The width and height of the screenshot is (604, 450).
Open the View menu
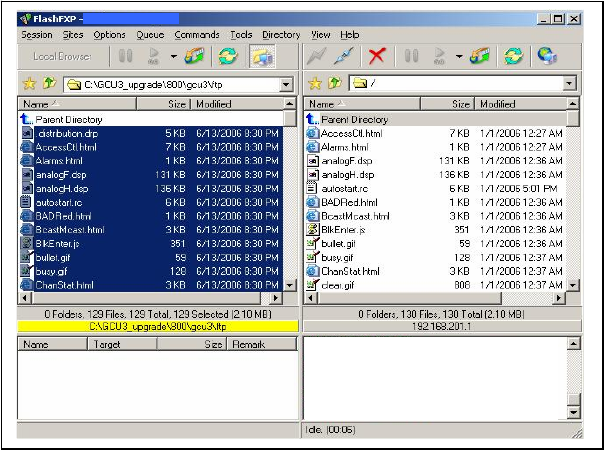click(x=320, y=35)
